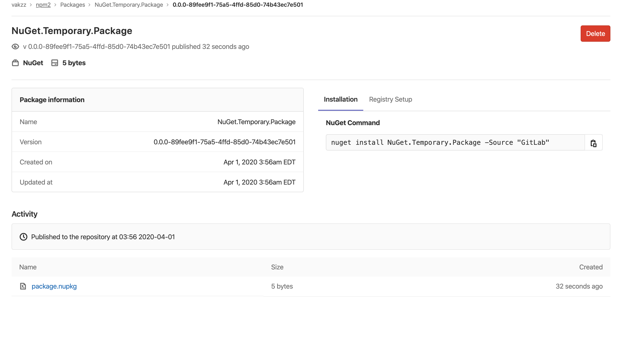Click the NuGet package type icon
This screenshot has width=644, height=337.
tap(15, 63)
